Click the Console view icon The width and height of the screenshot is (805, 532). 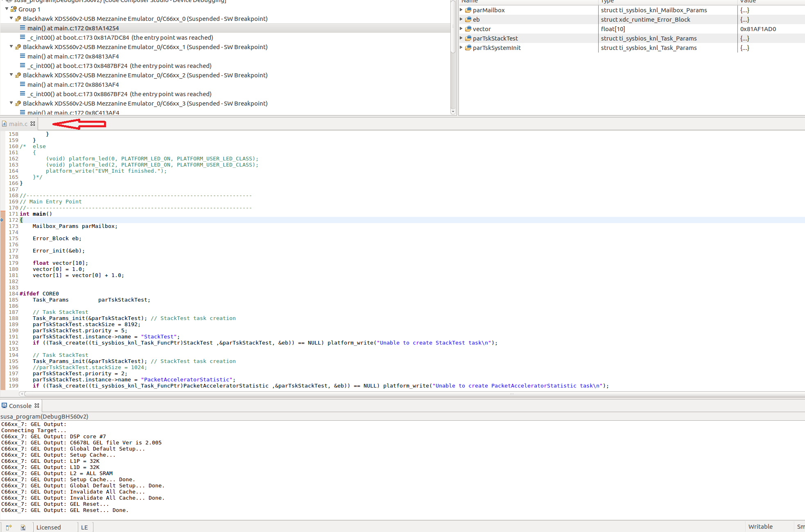[x=4, y=406]
